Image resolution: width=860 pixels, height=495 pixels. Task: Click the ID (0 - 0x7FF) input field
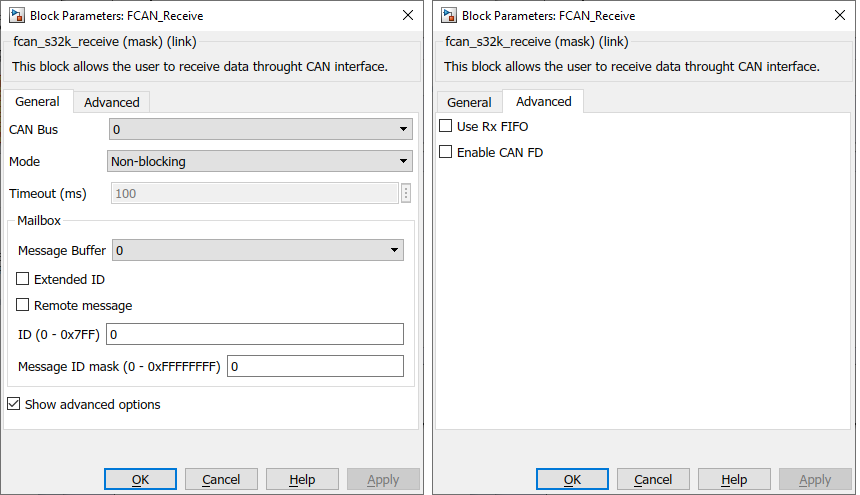click(x=254, y=334)
